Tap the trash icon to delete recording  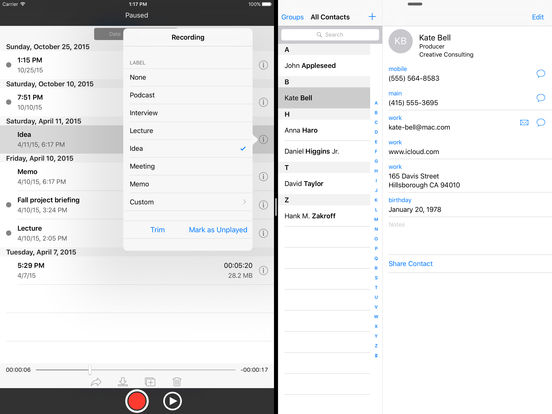click(177, 382)
